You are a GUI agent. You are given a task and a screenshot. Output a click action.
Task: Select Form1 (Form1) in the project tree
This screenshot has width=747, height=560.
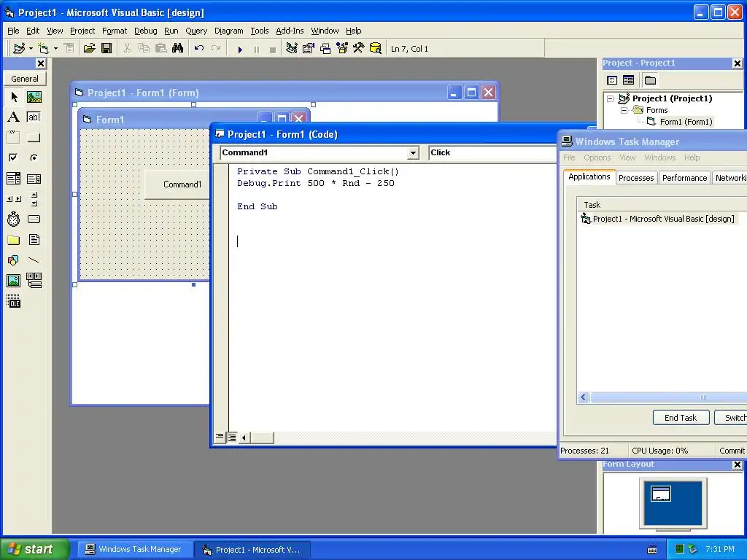pos(686,122)
